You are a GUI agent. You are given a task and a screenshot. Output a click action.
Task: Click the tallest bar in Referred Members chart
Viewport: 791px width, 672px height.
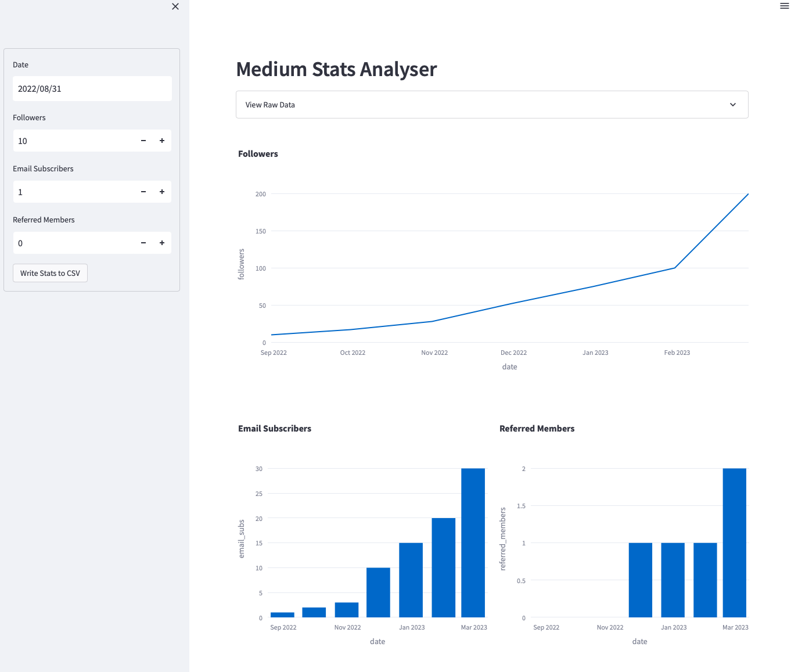[734, 543]
